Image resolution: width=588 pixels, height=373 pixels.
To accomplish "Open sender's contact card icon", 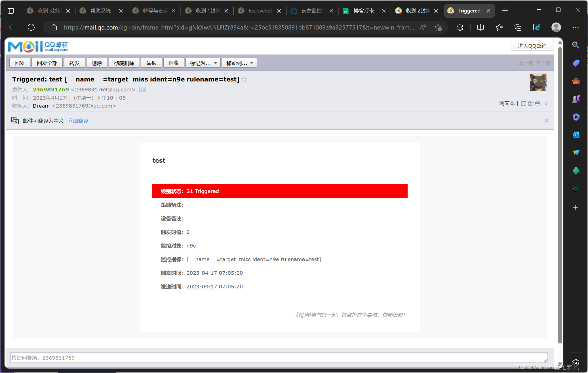I will 142,90.
